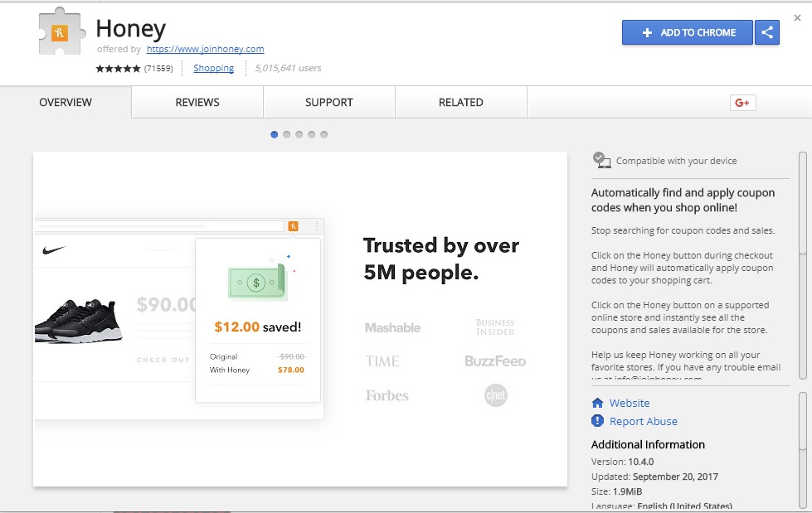Select the first carousel dot
The width and height of the screenshot is (812, 513).
coord(274,134)
